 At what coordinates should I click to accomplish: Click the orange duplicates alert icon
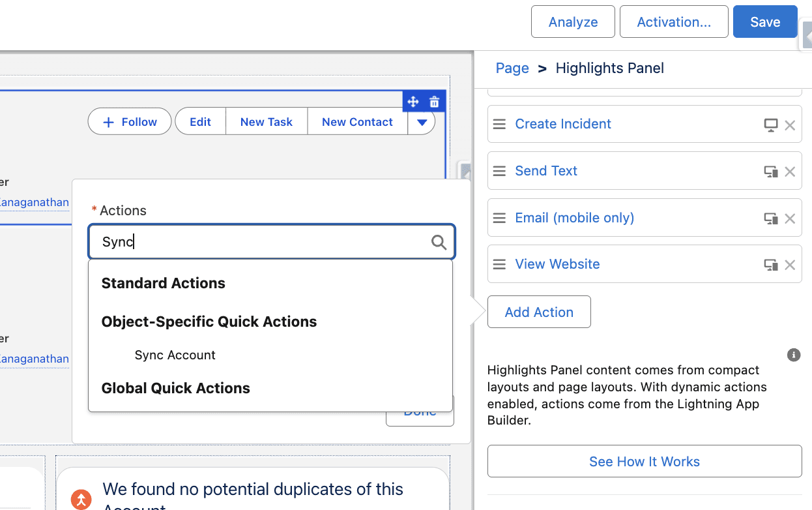coord(81,499)
